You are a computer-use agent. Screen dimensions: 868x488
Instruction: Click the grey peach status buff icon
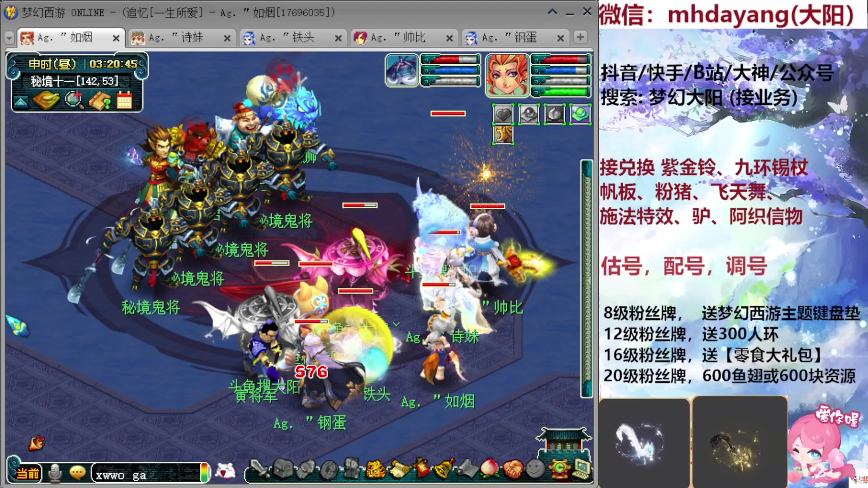(x=555, y=114)
